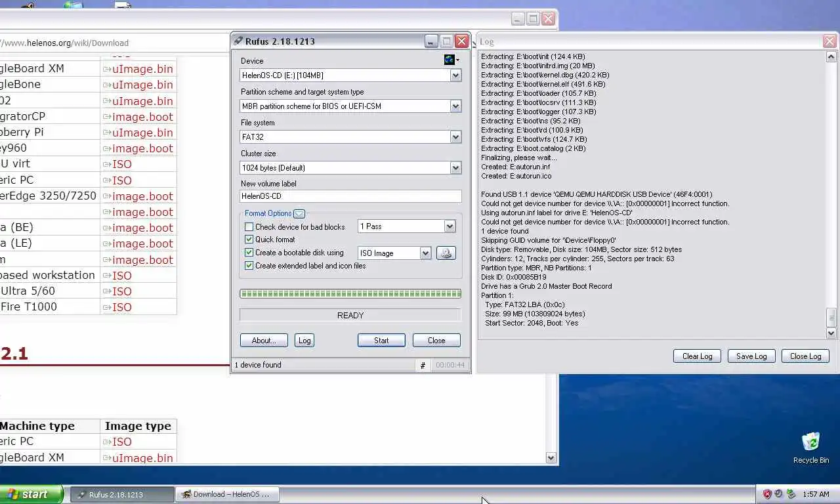840x504 pixels.
Task: Click Clear Log in the Log window
Action: (x=697, y=356)
